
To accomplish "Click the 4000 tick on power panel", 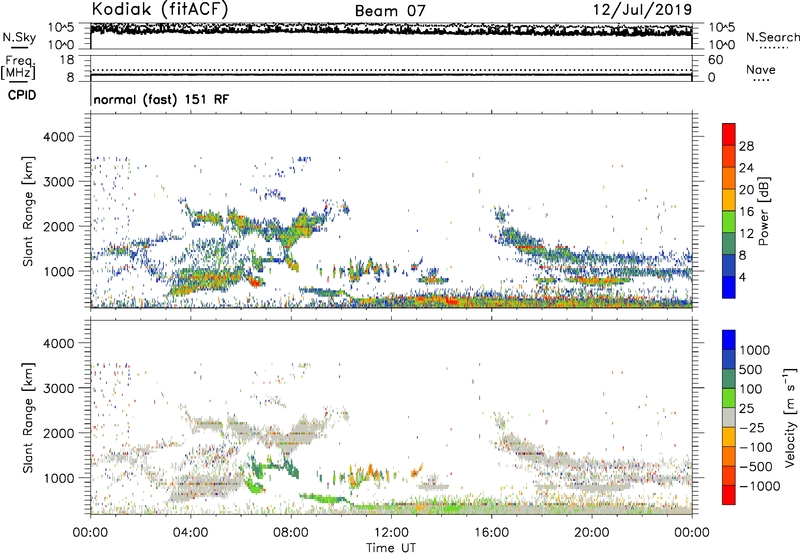I will coord(59,137).
